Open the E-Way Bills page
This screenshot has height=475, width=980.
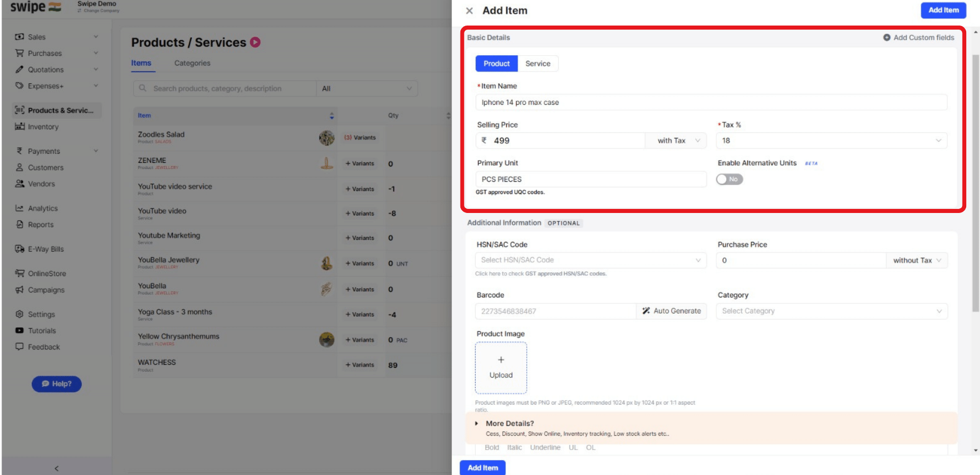click(44, 249)
